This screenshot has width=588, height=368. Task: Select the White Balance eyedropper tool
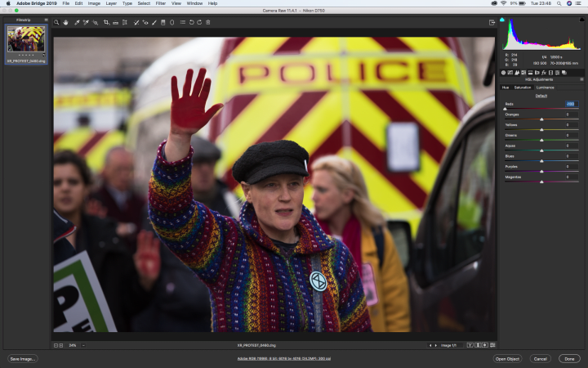point(77,23)
